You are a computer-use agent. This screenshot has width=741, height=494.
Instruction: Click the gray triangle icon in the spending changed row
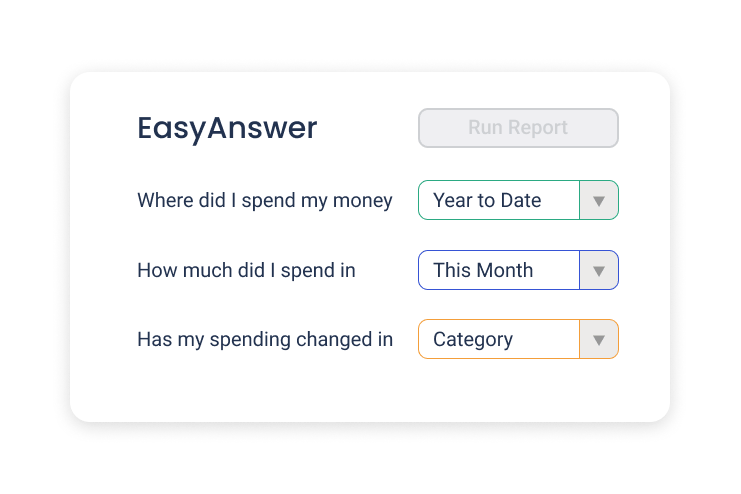[599, 340]
